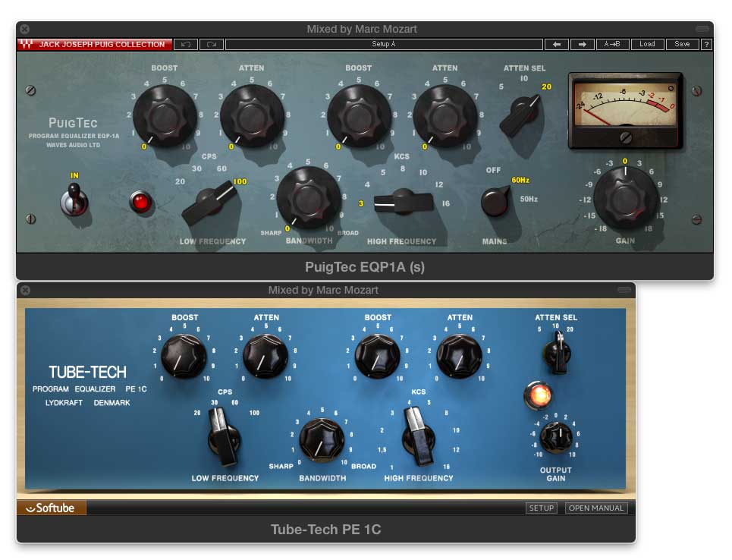Click the VU meter calibration screw
The width and height of the screenshot is (732, 560).
pyautogui.click(x=626, y=137)
